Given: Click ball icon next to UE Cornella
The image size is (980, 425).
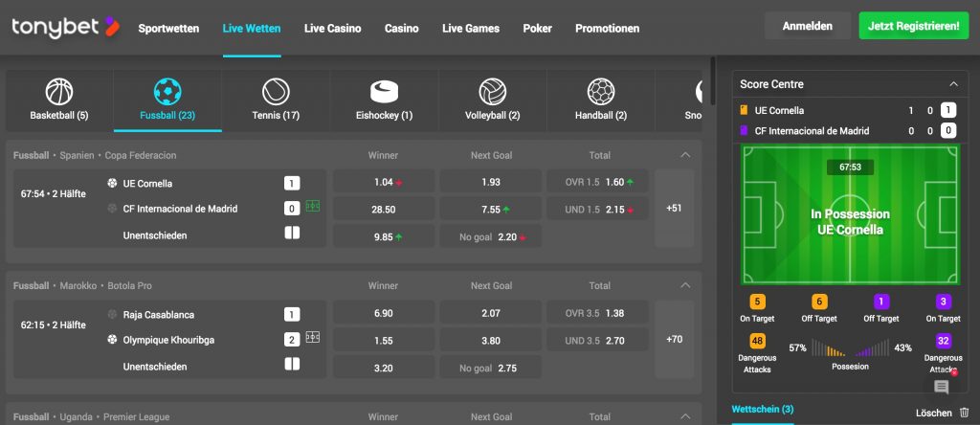Looking at the screenshot, I should tap(112, 183).
